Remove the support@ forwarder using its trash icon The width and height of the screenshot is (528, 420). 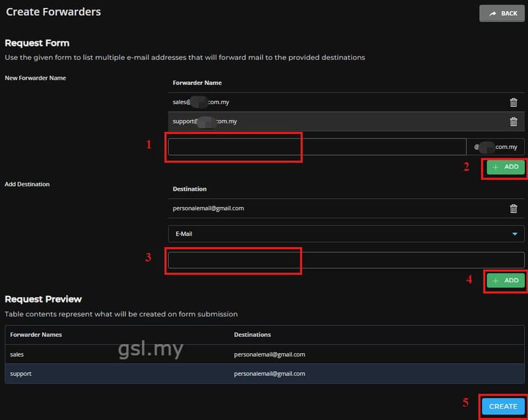coord(513,121)
